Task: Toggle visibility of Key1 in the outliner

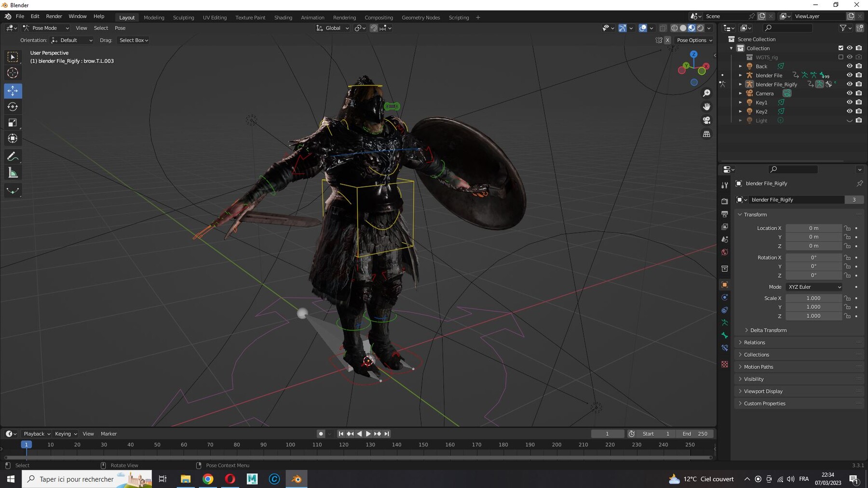Action: (x=849, y=103)
